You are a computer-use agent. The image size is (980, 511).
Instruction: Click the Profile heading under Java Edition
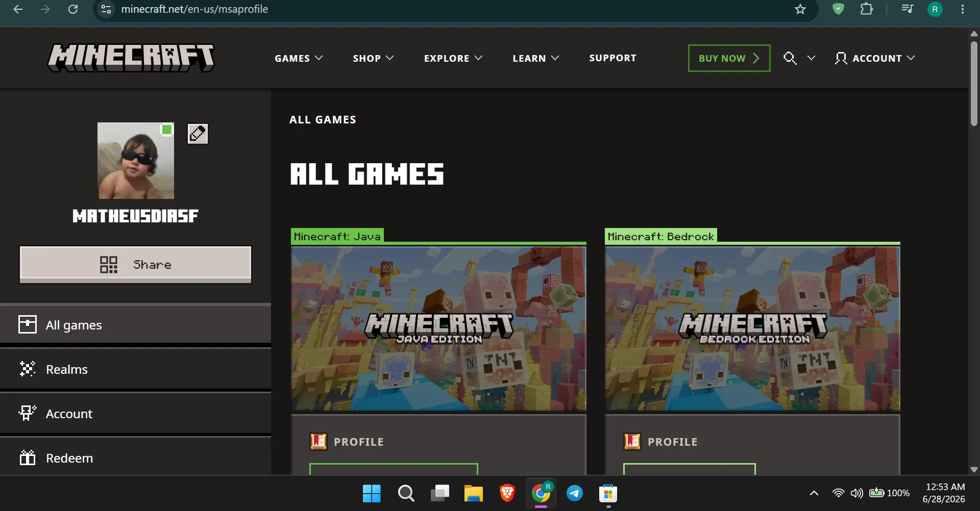(358, 442)
